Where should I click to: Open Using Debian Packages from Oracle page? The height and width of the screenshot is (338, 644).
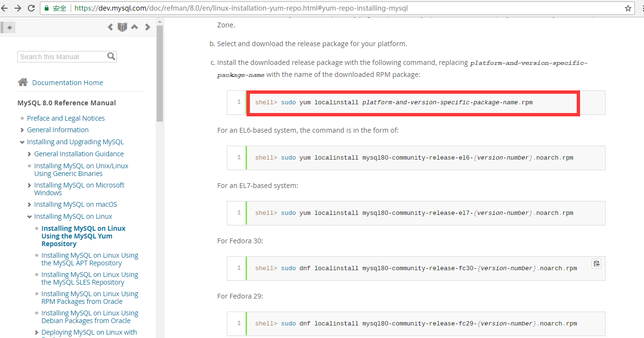coord(90,317)
